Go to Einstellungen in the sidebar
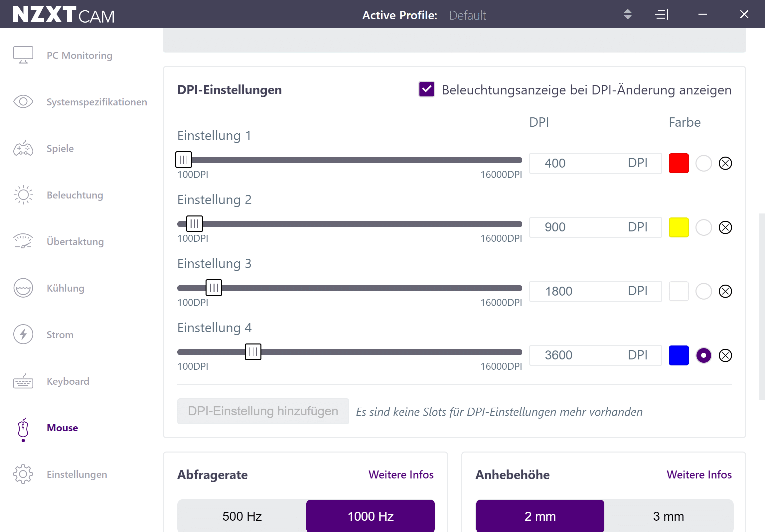This screenshot has width=765, height=532. [x=76, y=474]
